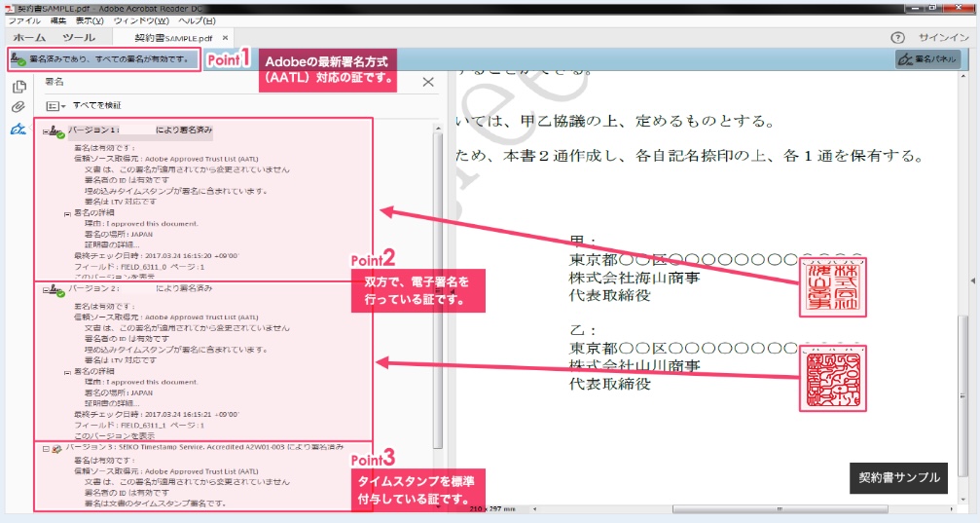The width and height of the screenshot is (980, 523).
Task: Click the Version 2 valid signature icon
Action: tap(56, 290)
